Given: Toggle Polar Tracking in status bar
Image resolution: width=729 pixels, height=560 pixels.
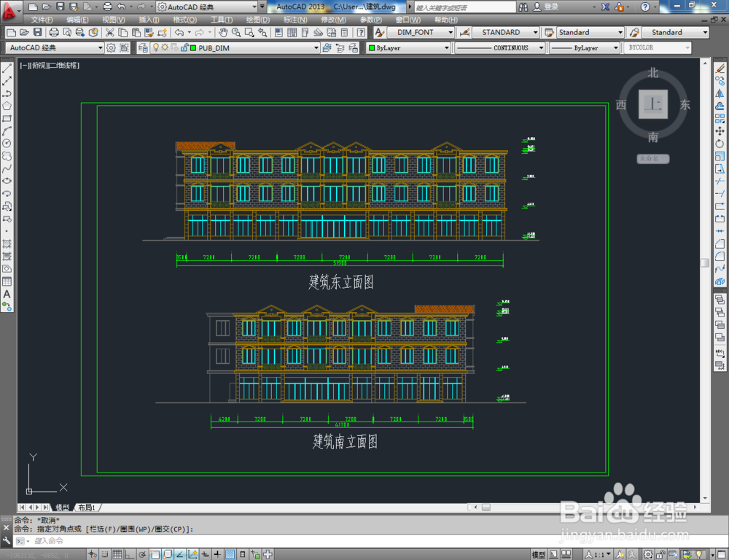Looking at the screenshot, I should (x=142, y=554).
